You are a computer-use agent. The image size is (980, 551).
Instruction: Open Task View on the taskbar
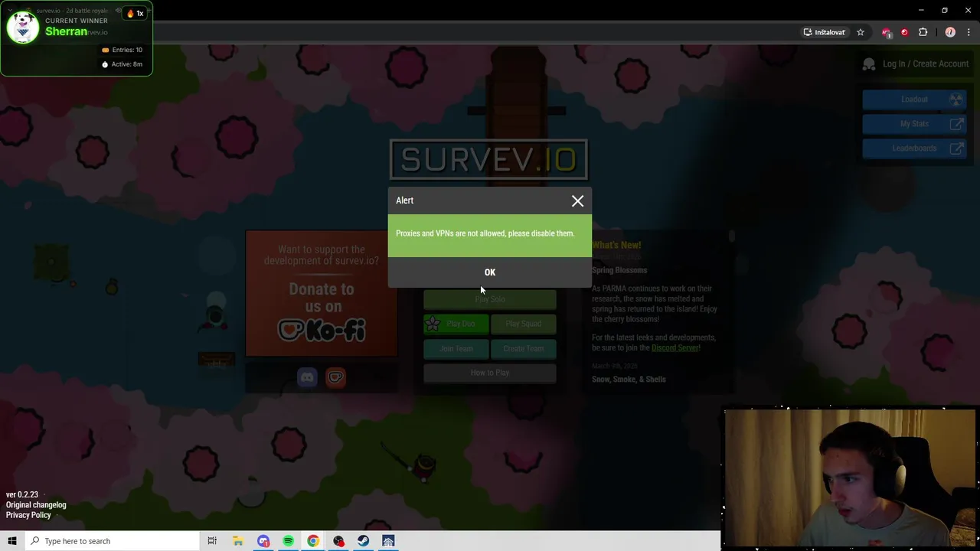tap(212, 541)
